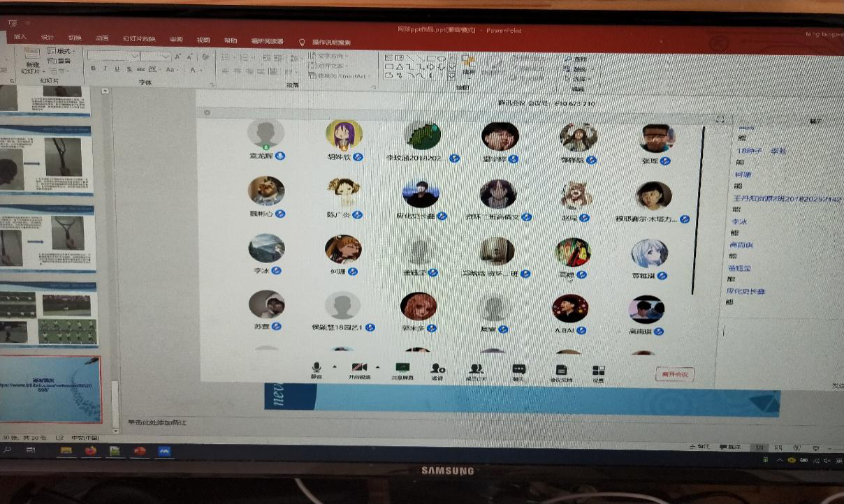Open Animations (动画) ribbon tab
This screenshot has width=844, height=504.
[x=102, y=38]
